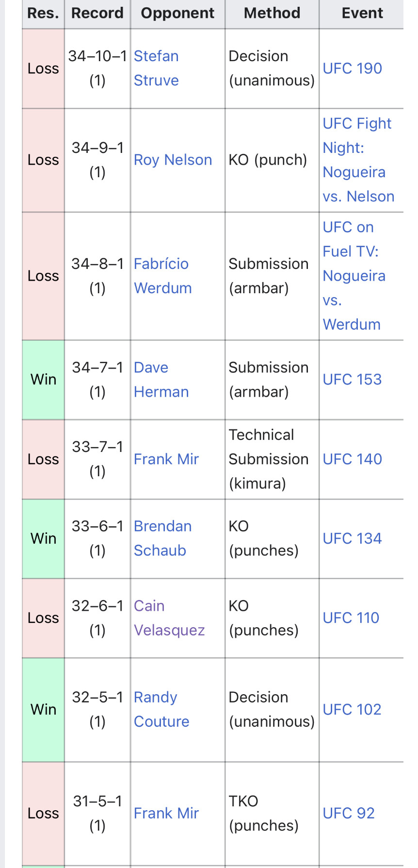Select Frank Mir in the UFC 92 row

pyautogui.click(x=166, y=813)
